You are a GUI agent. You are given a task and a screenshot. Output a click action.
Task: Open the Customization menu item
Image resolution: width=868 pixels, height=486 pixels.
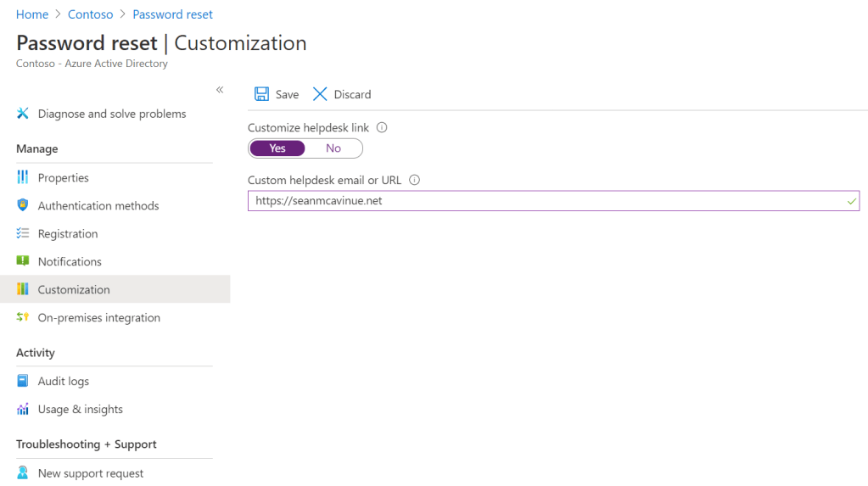click(x=74, y=289)
